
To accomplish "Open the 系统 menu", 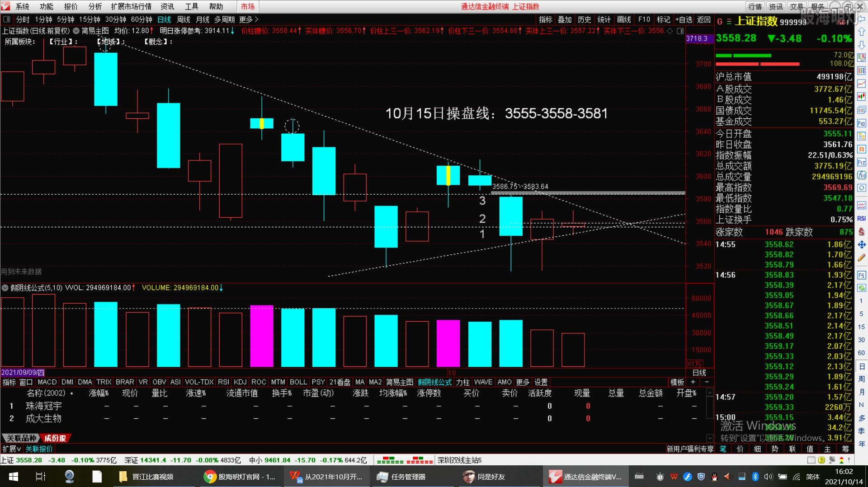I will pyautogui.click(x=22, y=6).
